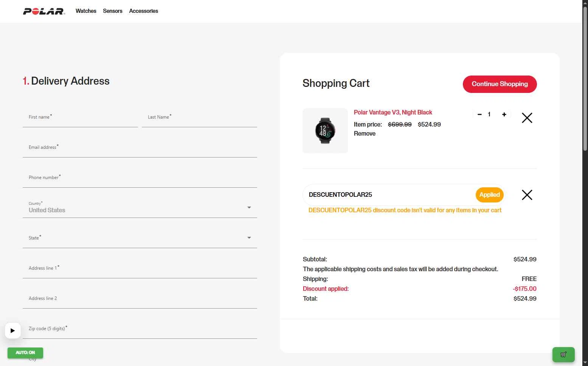Focus the Address line 2 field
Screen dimensions: 588x366
pyautogui.click(x=140, y=299)
